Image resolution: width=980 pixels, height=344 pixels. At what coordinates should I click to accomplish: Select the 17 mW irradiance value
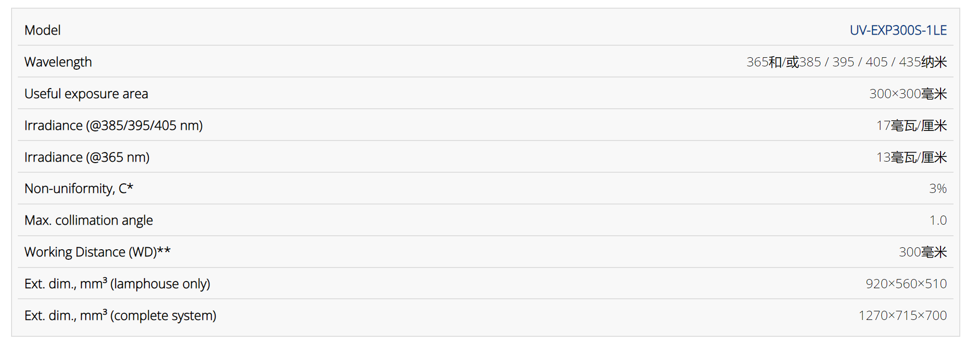[x=911, y=126]
